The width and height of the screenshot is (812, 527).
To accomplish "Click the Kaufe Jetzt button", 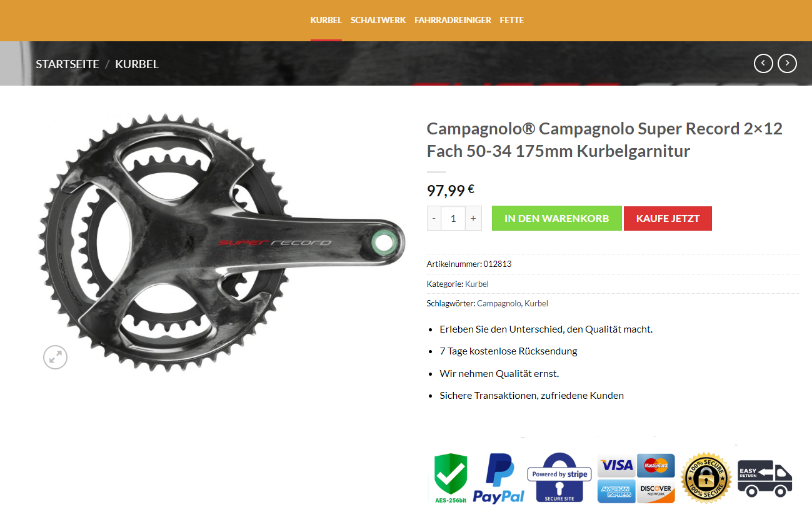I will pyautogui.click(x=668, y=218).
